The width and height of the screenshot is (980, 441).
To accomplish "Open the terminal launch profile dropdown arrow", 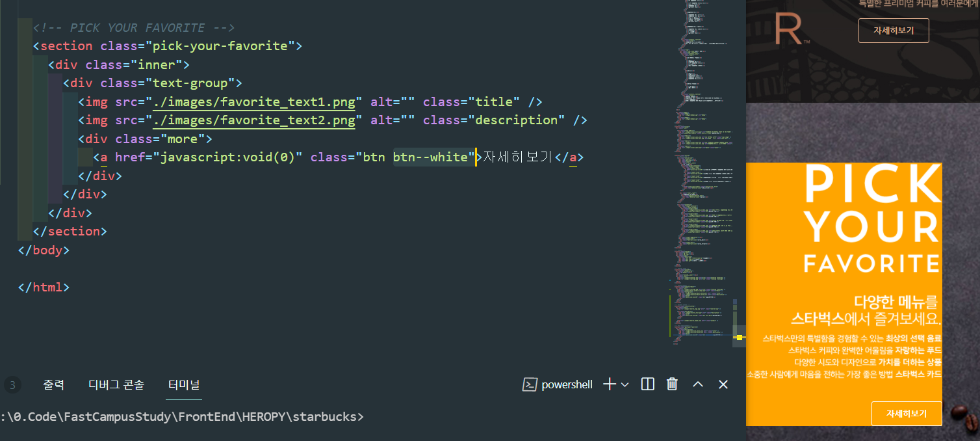I will click(625, 384).
